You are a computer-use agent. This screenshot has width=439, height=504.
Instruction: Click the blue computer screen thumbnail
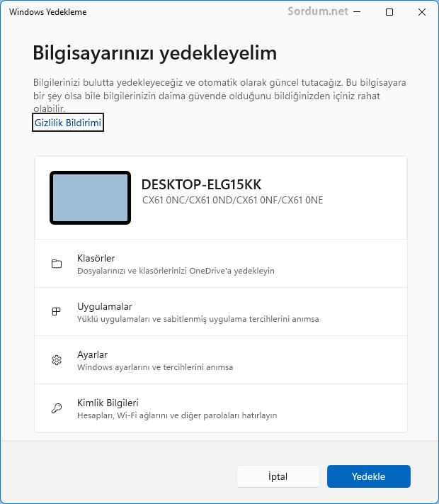90,198
